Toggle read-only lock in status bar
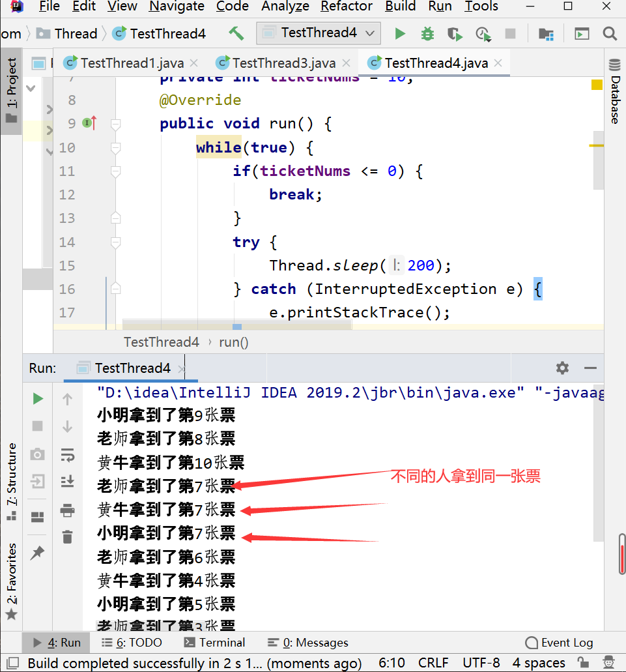626x672 pixels. tap(582, 663)
